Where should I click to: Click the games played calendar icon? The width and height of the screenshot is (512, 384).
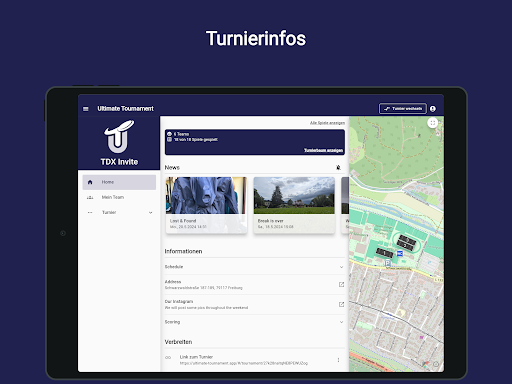(169, 139)
